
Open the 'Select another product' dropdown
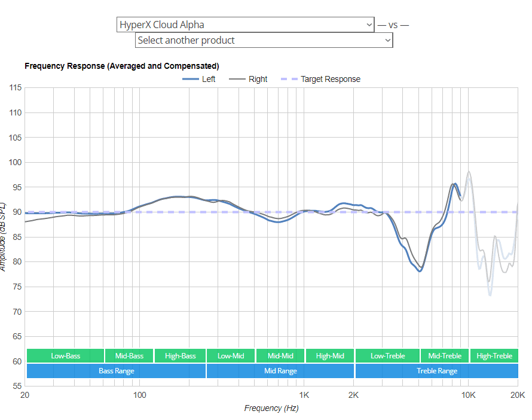point(264,41)
